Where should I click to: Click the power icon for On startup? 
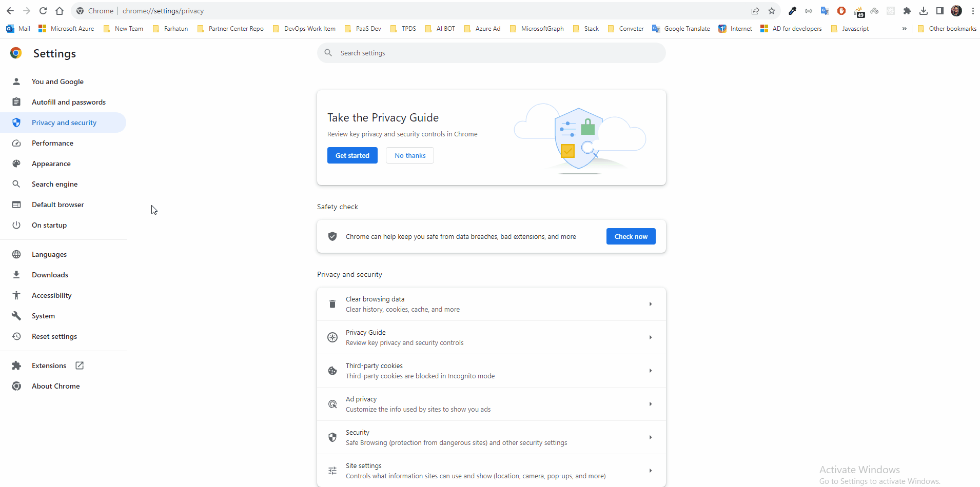tap(16, 225)
